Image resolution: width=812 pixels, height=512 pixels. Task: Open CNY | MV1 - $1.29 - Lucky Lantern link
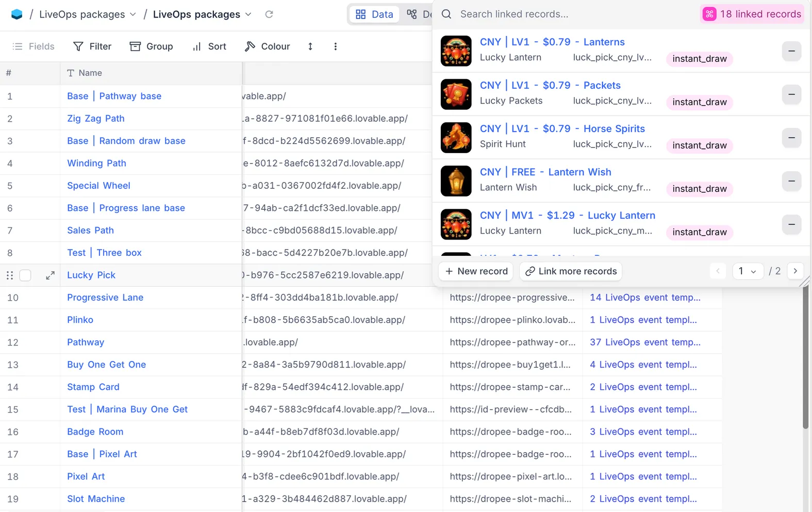[568, 216]
